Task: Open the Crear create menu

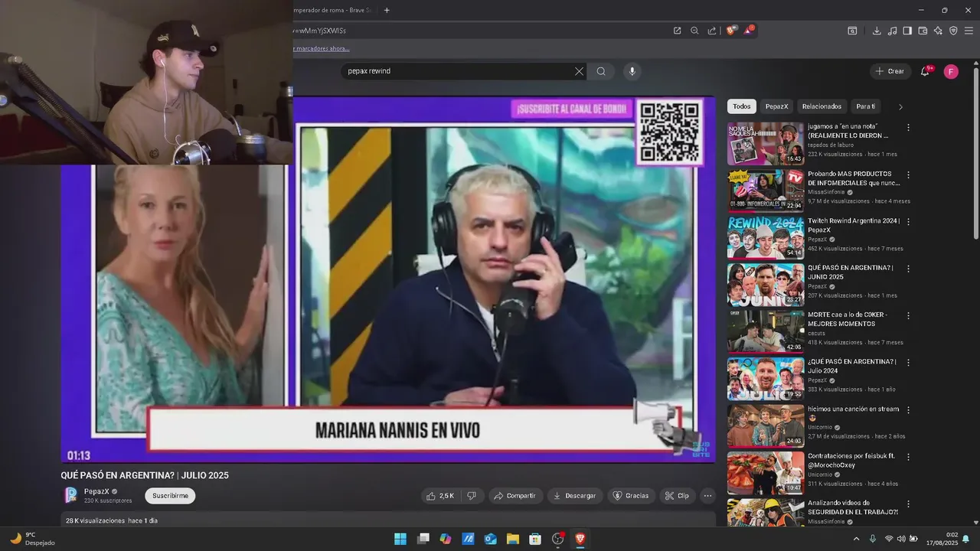Action: tap(890, 71)
